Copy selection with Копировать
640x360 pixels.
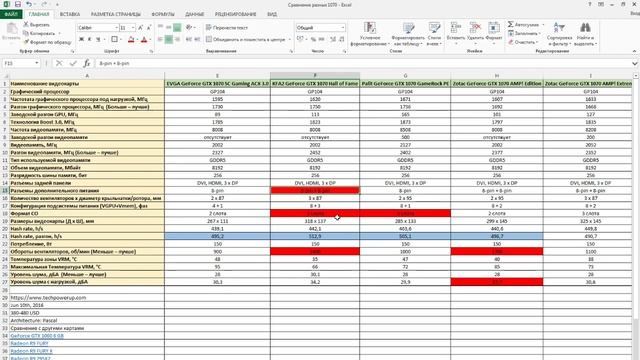coord(39,33)
